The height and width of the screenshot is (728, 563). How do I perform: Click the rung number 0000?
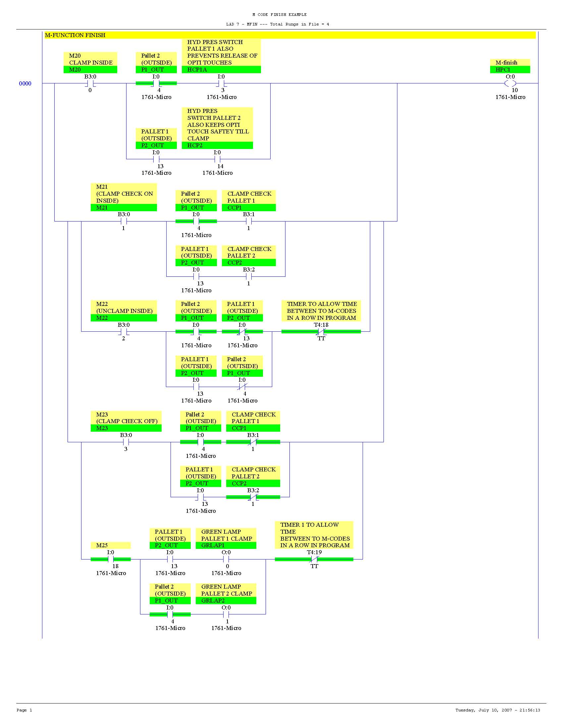click(26, 84)
